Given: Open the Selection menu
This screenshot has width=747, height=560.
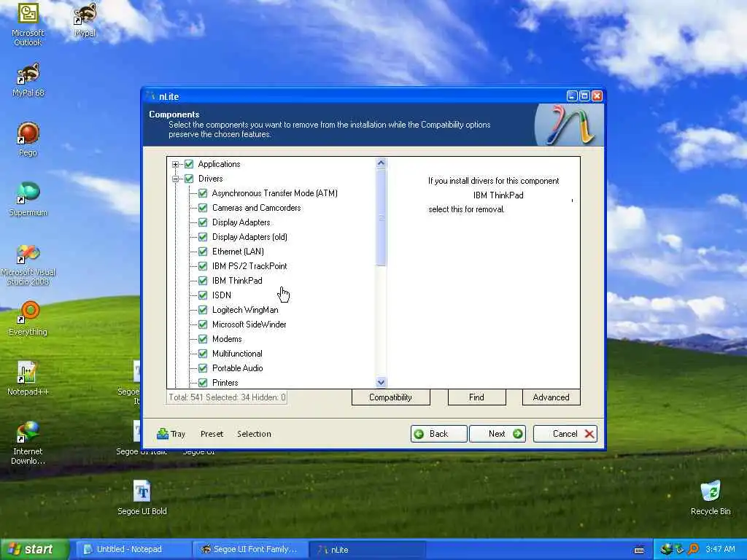Looking at the screenshot, I should coord(254,434).
